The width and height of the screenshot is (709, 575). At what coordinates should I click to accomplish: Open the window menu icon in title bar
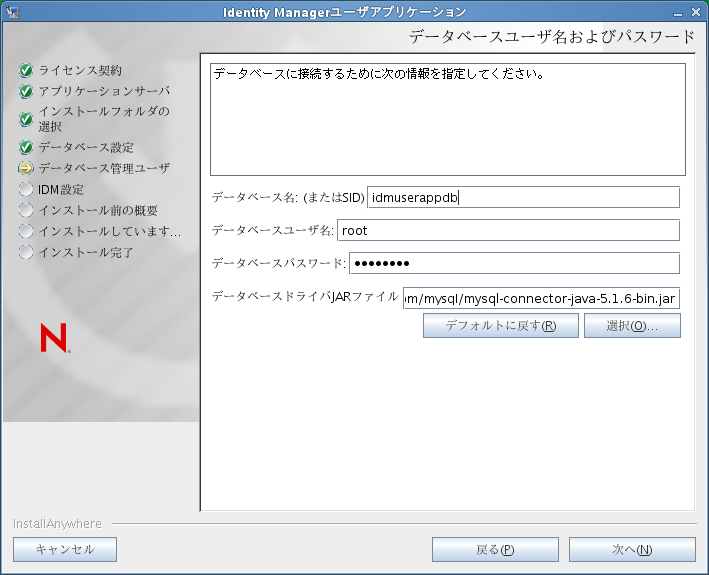[x=13, y=12]
